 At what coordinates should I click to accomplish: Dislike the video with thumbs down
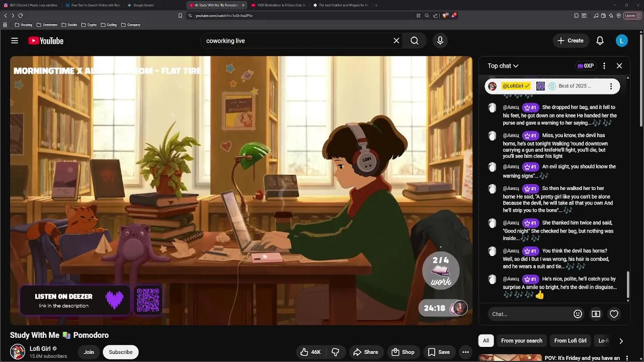(x=336, y=352)
